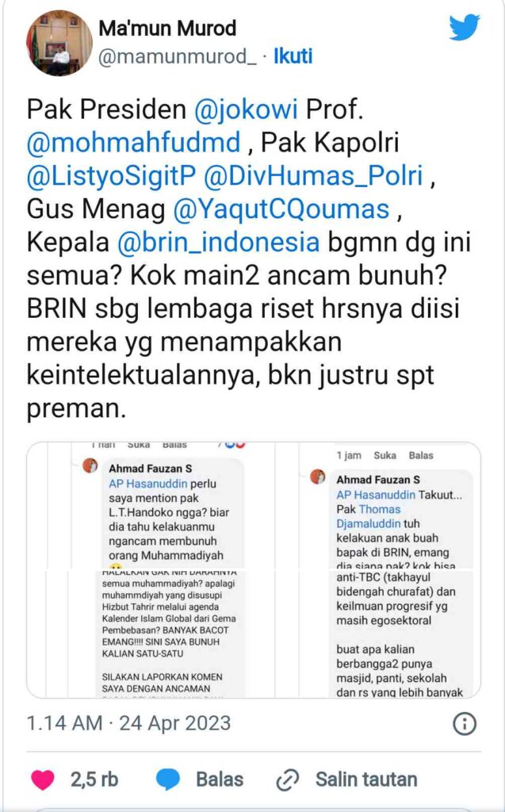The image size is (505, 812).
Task: Click the copy link chain icon
Action: coord(288,780)
